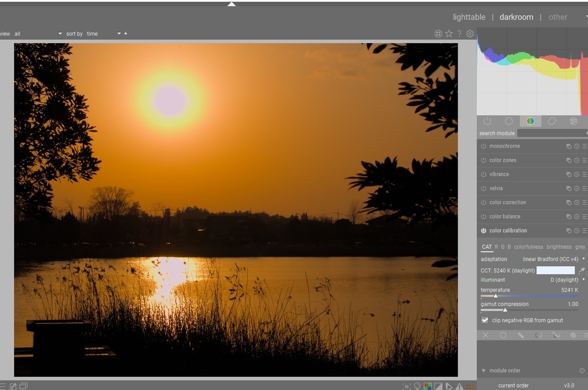
Task: Open presets menu for vibrance module
Action: tap(585, 174)
